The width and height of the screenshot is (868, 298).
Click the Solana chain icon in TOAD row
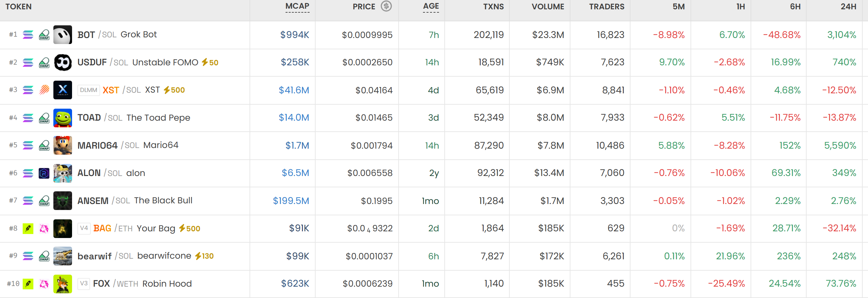coord(28,118)
